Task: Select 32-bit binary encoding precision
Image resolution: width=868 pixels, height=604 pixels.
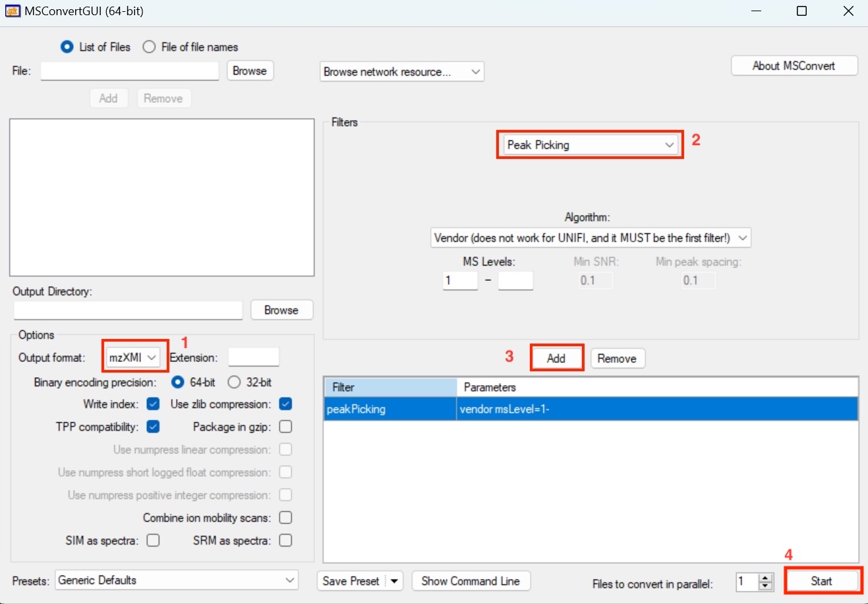Action: pyautogui.click(x=234, y=382)
